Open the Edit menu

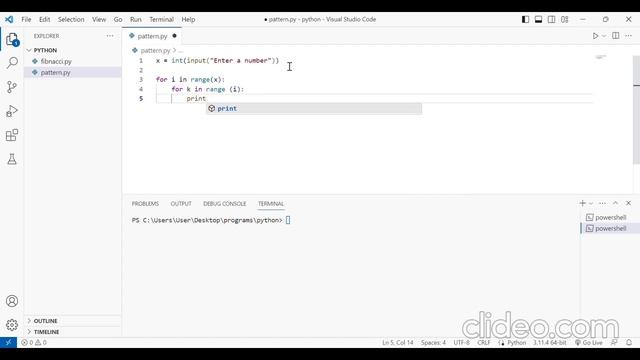click(44, 19)
